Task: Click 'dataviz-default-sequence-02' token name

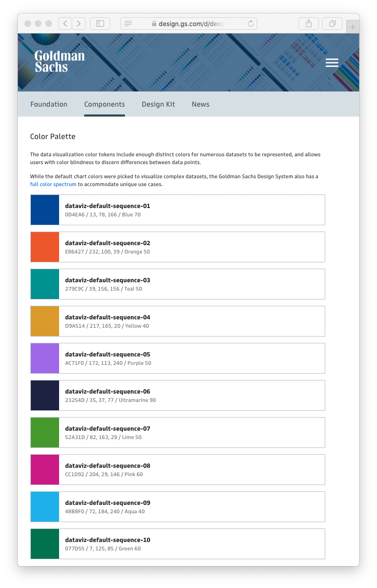Action: (108, 243)
